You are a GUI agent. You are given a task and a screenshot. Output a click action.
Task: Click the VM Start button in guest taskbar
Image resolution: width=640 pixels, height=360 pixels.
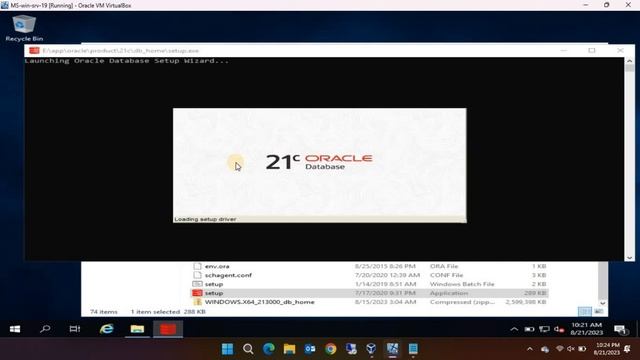[x=15, y=329]
